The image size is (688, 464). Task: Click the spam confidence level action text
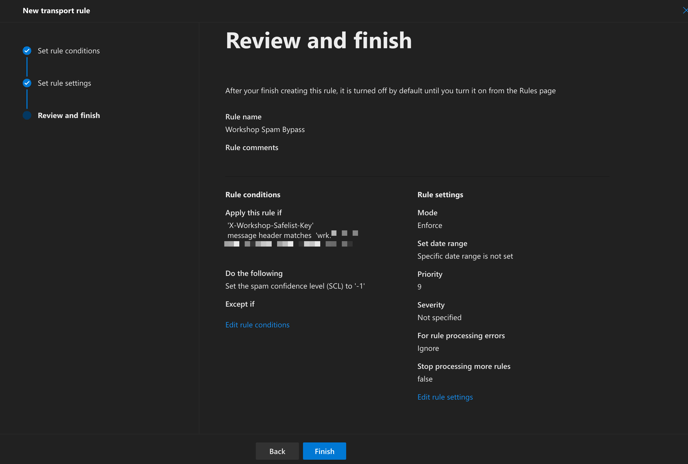coord(295,286)
